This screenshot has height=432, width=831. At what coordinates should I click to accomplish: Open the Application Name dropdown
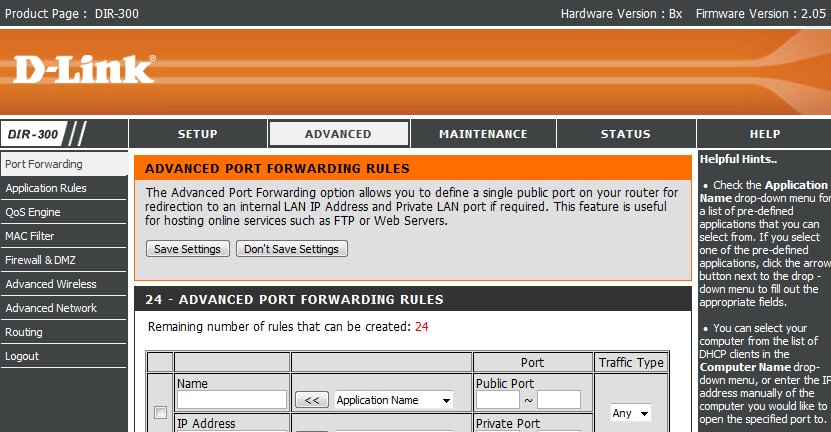[394, 400]
